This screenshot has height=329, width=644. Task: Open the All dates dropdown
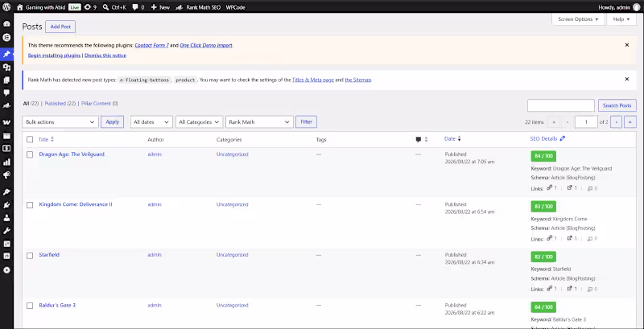pos(151,121)
